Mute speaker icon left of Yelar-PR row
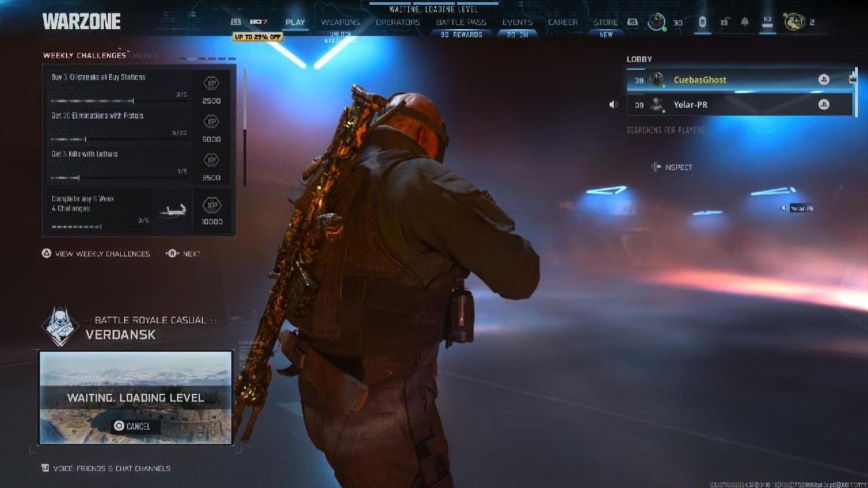Screen dimensions: 868x488 click(614, 104)
